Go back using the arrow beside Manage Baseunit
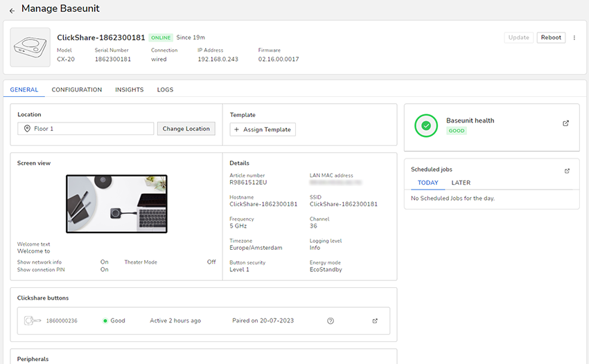589x364 pixels. [x=12, y=10]
